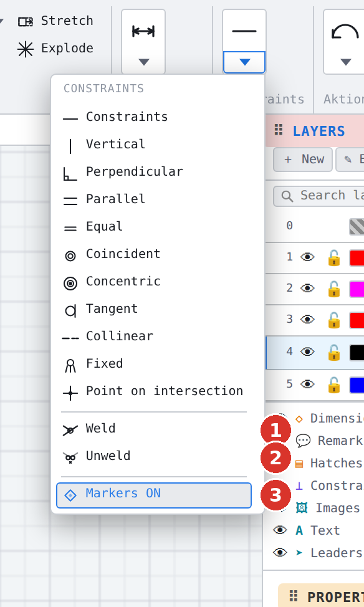Image resolution: width=364 pixels, height=607 pixels.
Task: Collapse the constraints dropdown arrow
Action: point(244,62)
